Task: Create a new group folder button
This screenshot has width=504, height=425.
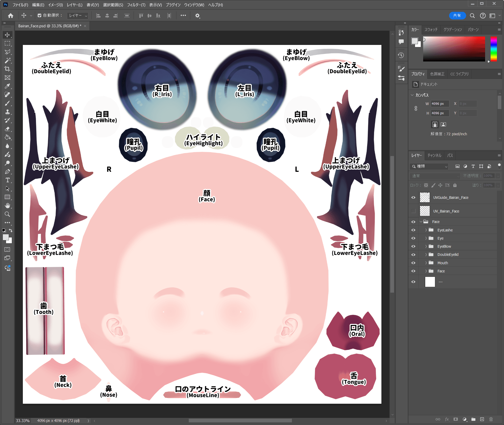Action: pos(473,419)
